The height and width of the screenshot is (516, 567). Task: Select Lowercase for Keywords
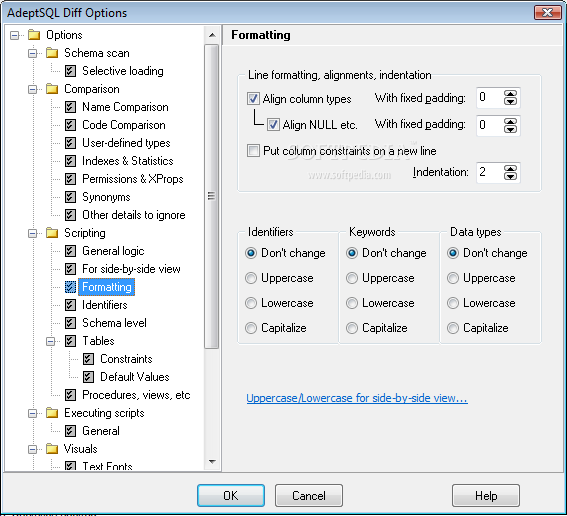(x=352, y=303)
